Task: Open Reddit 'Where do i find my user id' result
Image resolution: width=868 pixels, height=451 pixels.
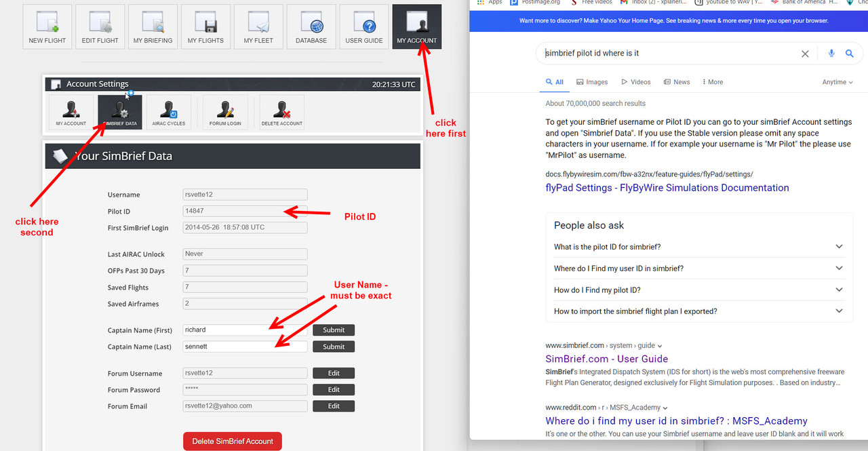Action: click(677, 420)
